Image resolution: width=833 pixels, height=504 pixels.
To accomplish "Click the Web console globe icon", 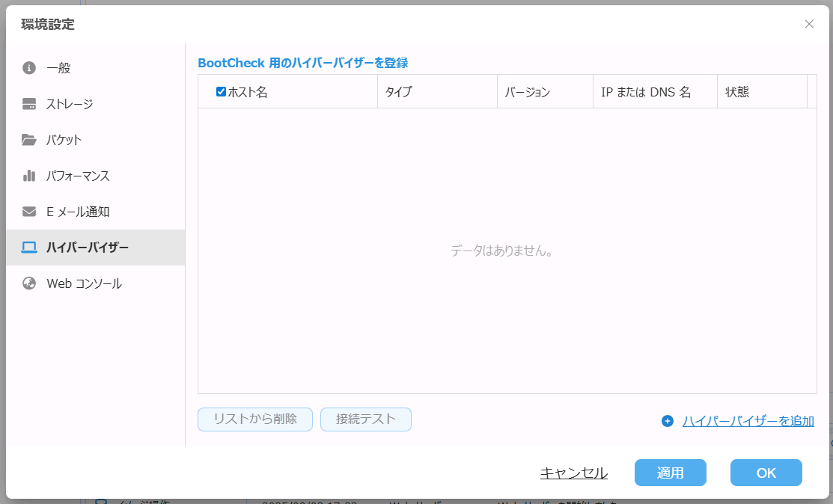I will (29, 283).
